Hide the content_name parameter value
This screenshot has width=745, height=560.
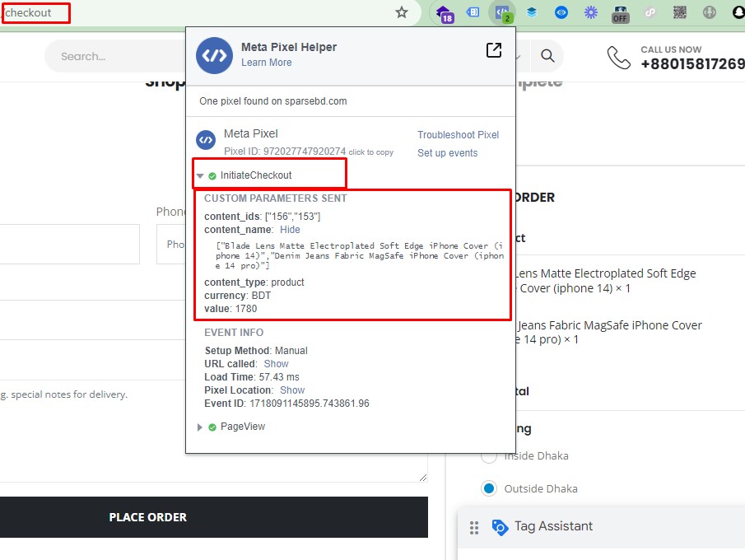(290, 230)
